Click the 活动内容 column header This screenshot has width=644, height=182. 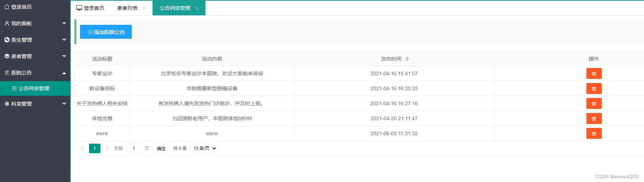[212, 59]
